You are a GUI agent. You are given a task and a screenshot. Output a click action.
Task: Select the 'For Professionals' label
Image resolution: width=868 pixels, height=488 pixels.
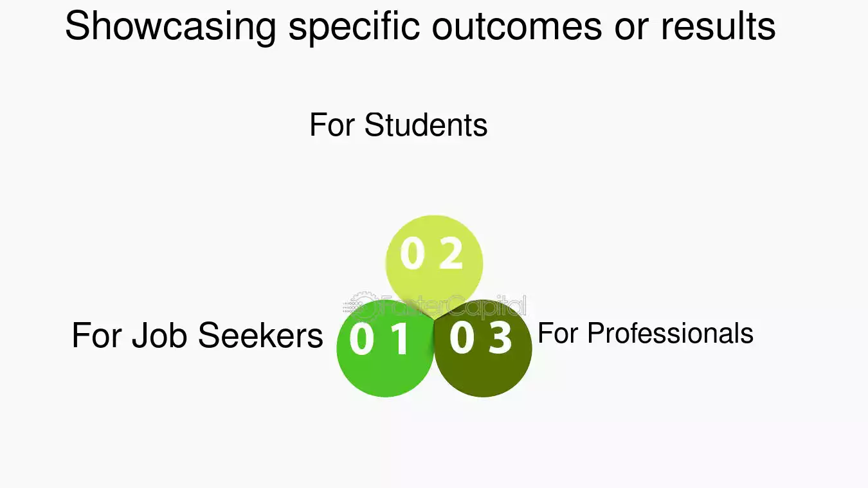point(646,333)
